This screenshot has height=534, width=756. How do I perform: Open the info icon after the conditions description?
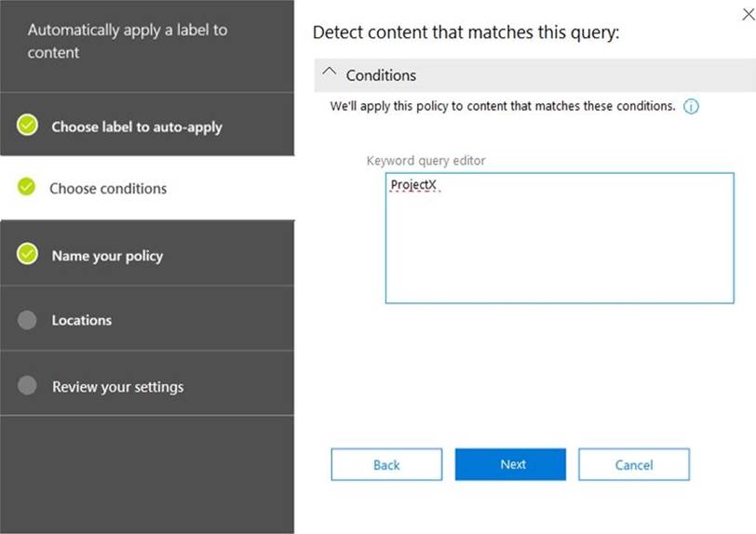coord(691,107)
